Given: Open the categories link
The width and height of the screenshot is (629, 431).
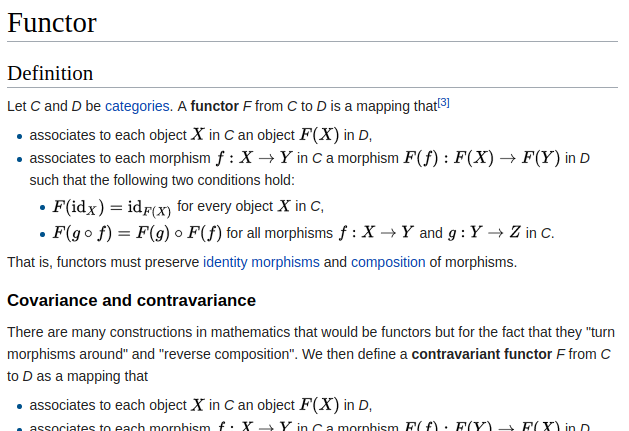Looking at the screenshot, I should coord(137,106).
